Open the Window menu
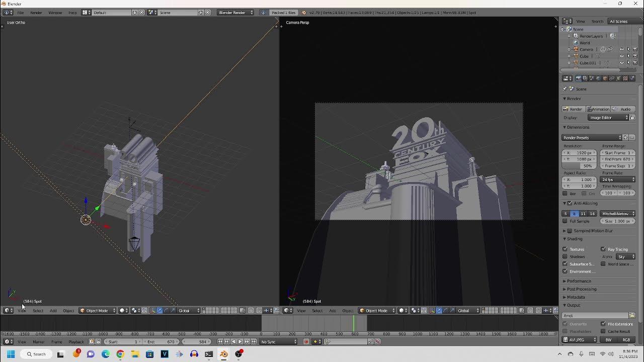Screen dimensions: 644x362 (x=55, y=13)
